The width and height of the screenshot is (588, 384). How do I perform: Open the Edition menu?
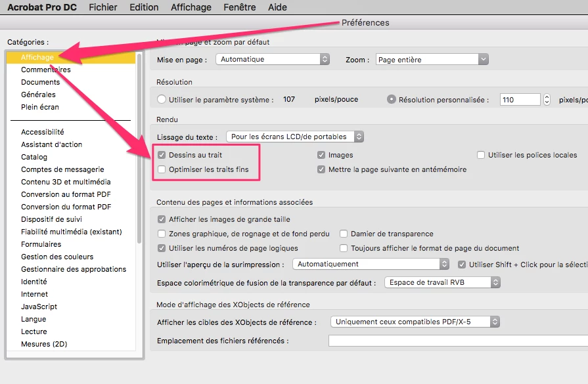(x=144, y=7)
